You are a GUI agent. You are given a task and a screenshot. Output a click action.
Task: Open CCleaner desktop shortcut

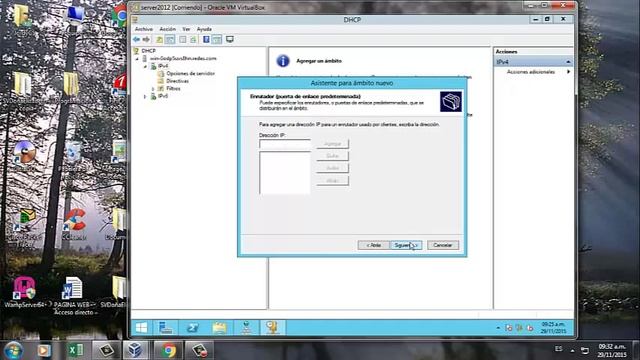[74, 224]
